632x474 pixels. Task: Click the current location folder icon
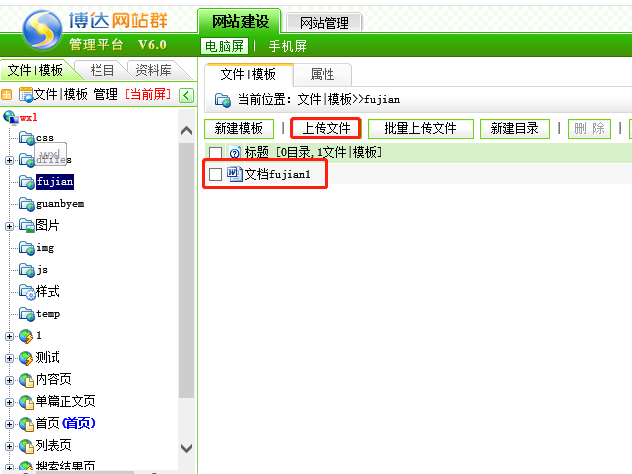click(x=223, y=100)
